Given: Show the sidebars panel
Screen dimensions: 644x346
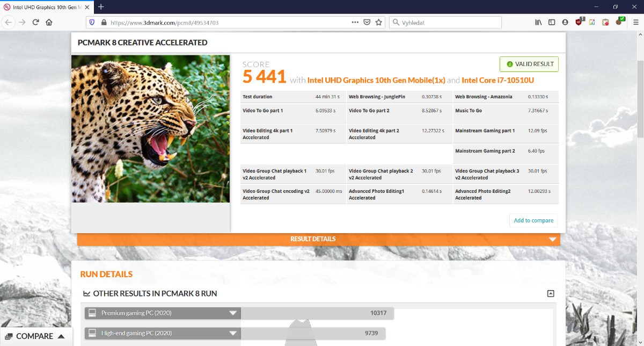Looking at the screenshot, I should click(x=552, y=23).
